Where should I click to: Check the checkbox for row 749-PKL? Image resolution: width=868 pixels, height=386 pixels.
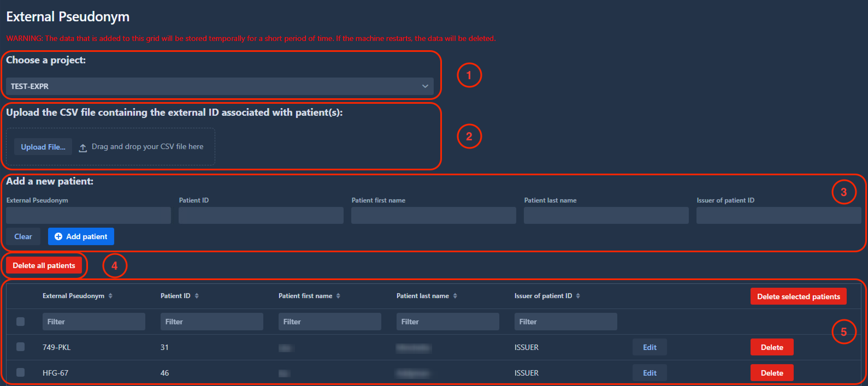[x=20, y=347]
